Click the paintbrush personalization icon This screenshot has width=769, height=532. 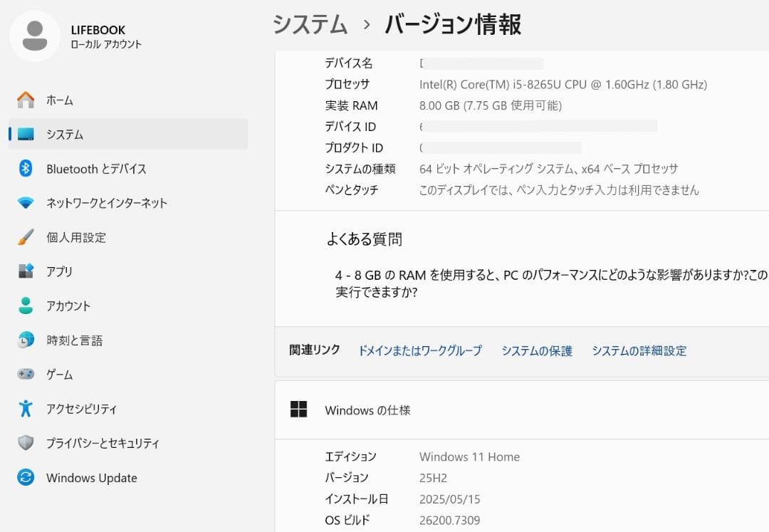coord(26,237)
